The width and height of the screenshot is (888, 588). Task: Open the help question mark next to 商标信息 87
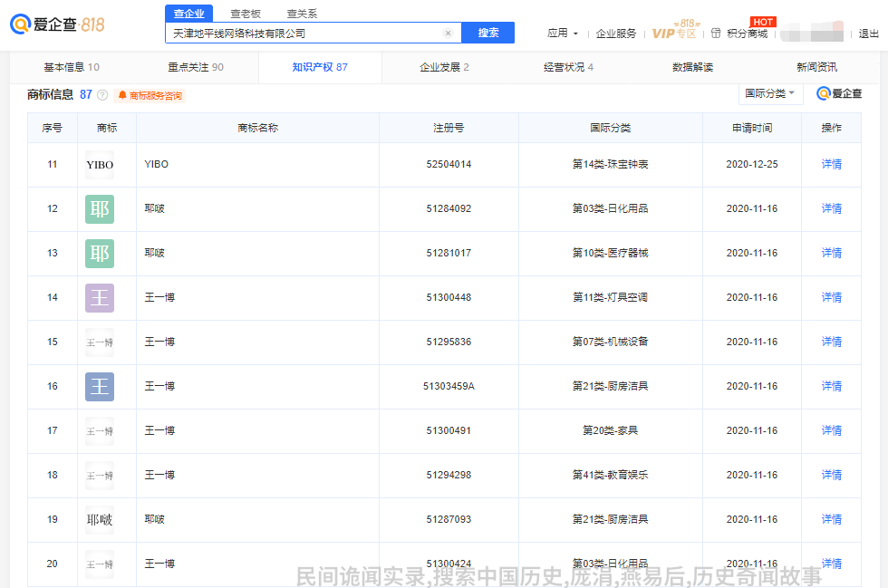[x=102, y=95]
